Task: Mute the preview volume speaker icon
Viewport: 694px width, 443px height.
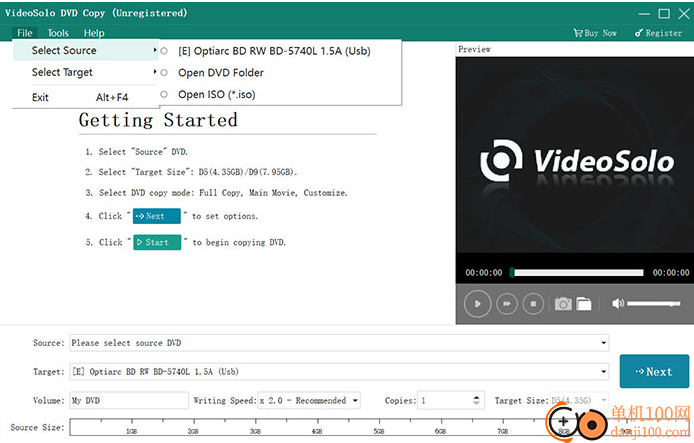Action: pos(618,304)
